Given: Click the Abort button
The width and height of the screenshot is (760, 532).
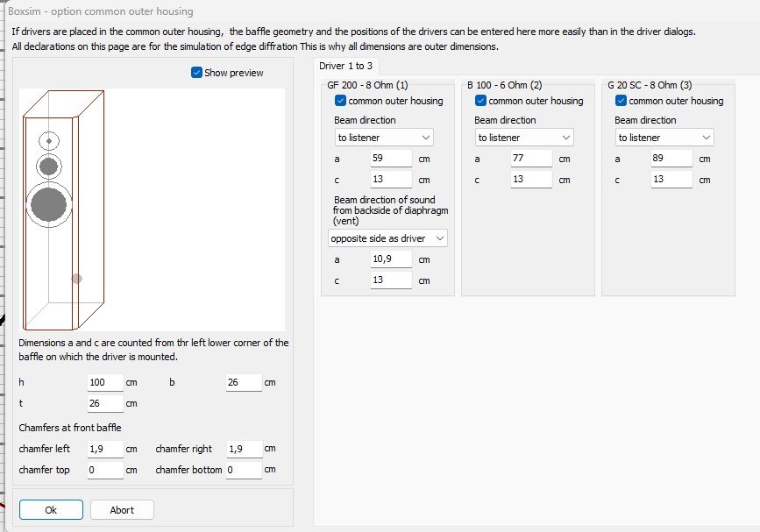Looking at the screenshot, I should point(122,510).
